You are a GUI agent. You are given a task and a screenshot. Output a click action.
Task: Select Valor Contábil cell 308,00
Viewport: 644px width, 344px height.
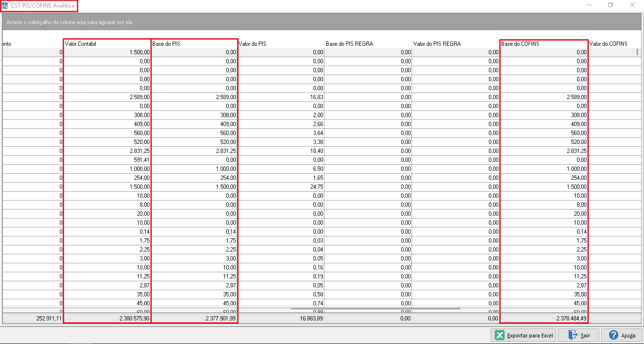point(107,115)
